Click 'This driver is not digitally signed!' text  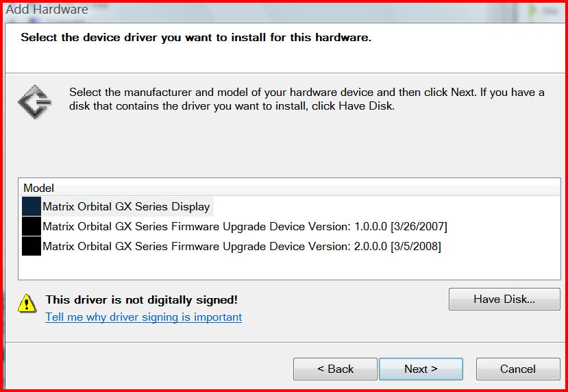142,300
